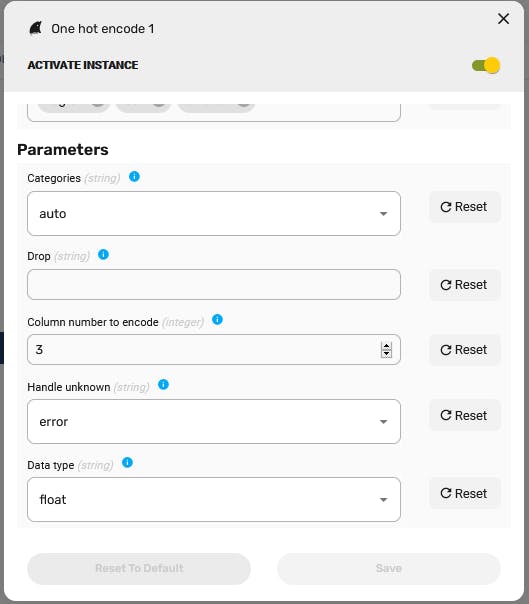Viewport: 529px width, 604px height.
Task: Click the Drop text input field
Action: (x=214, y=285)
